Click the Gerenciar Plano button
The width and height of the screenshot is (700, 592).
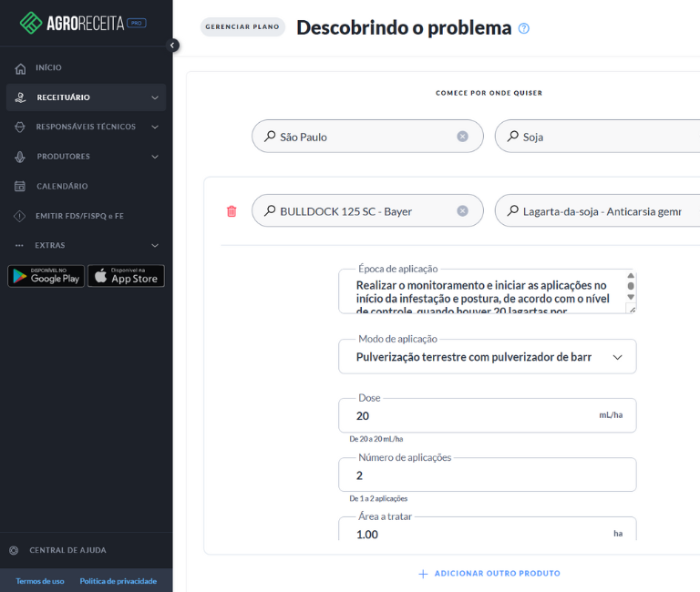tap(242, 27)
